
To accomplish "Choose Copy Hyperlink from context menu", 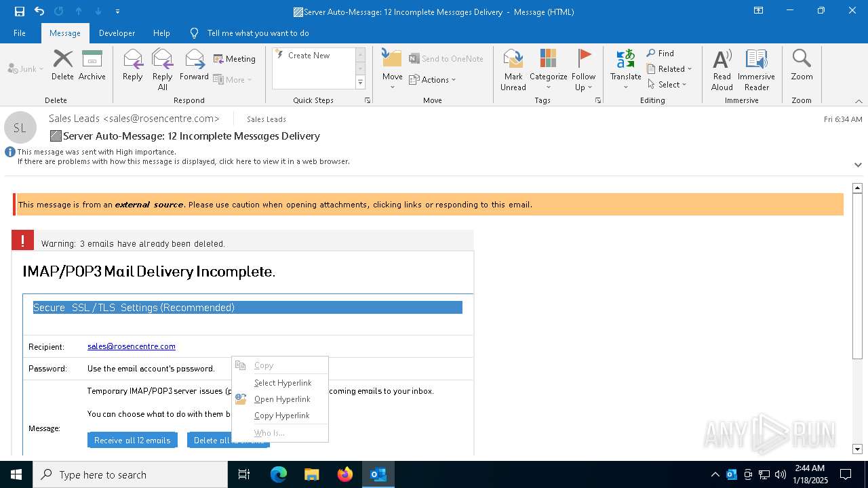I will pos(280,415).
